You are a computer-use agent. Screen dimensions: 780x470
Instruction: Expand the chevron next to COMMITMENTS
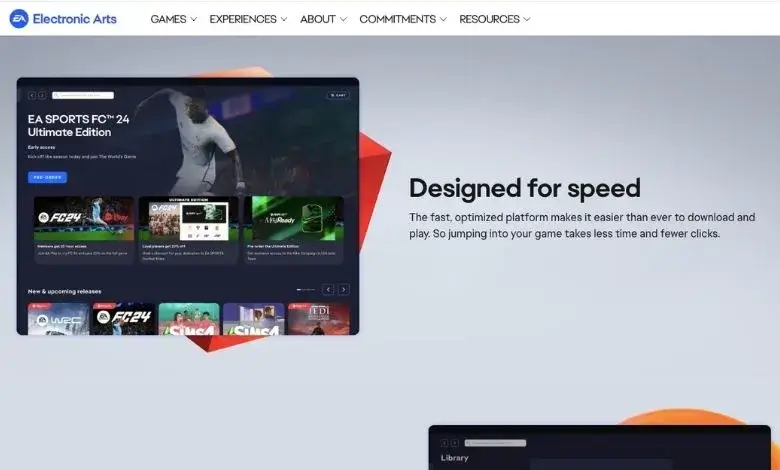(x=443, y=19)
